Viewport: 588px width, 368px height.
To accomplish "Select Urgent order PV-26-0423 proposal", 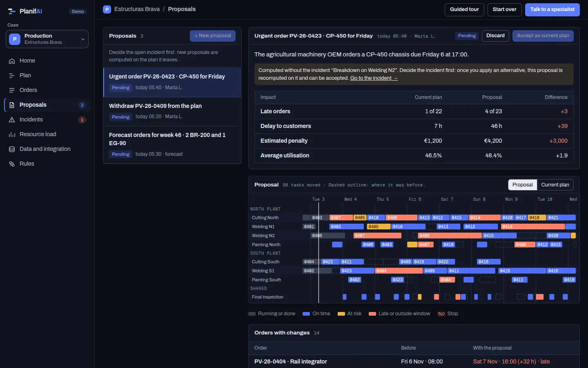I will click(172, 82).
